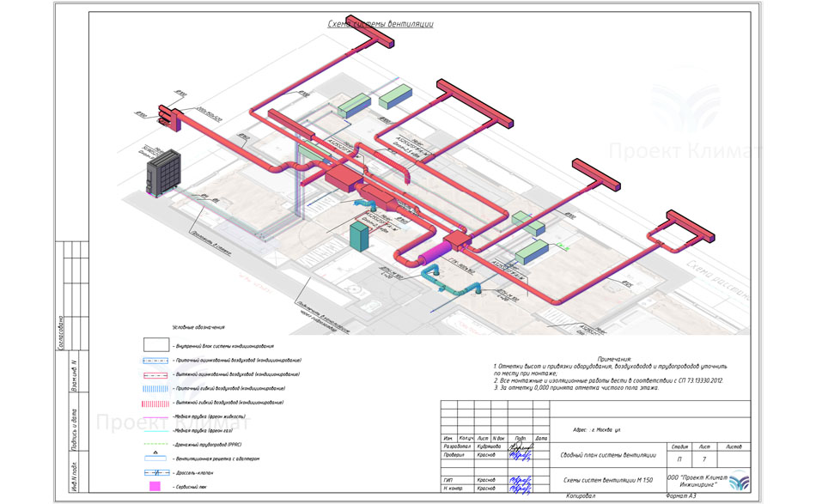This screenshot has height=504, width=816.
Task: Click the Проект Климат logo in title block
Action: click(739, 483)
